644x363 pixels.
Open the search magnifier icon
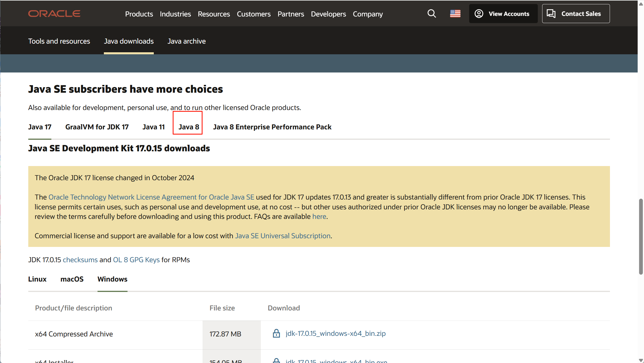pyautogui.click(x=432, y=14)
